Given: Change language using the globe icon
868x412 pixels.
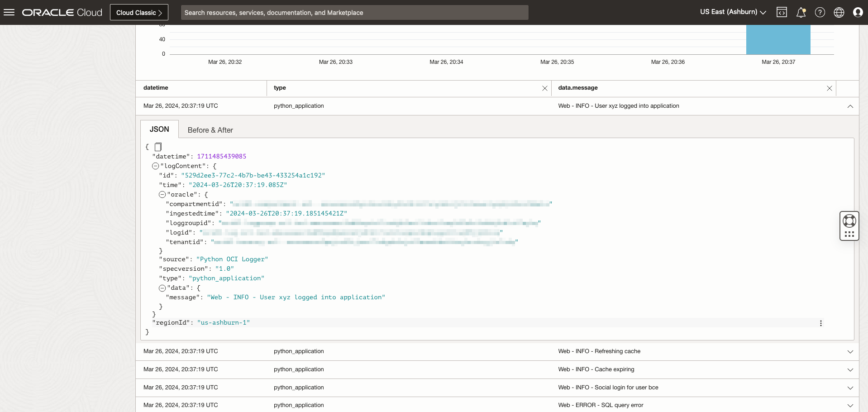Looking at the screenshot, I should pos(839,12).
